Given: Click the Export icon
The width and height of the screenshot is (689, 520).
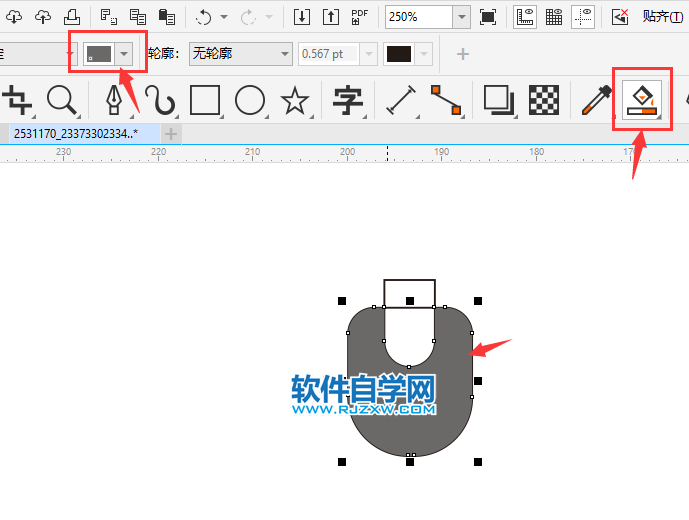Looking at the screenshot, I should pyautogui.click(x=331, y=17).
